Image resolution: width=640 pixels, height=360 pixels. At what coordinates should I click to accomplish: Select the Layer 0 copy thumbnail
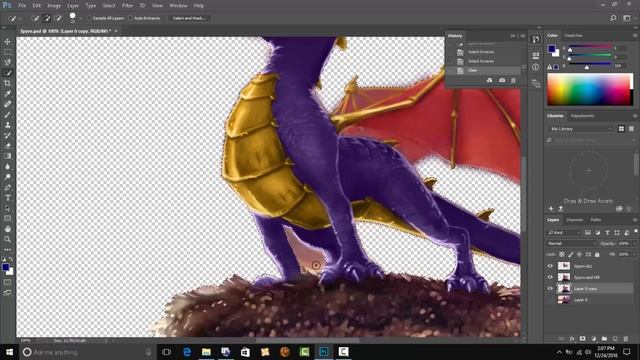[x=564, y=288]
